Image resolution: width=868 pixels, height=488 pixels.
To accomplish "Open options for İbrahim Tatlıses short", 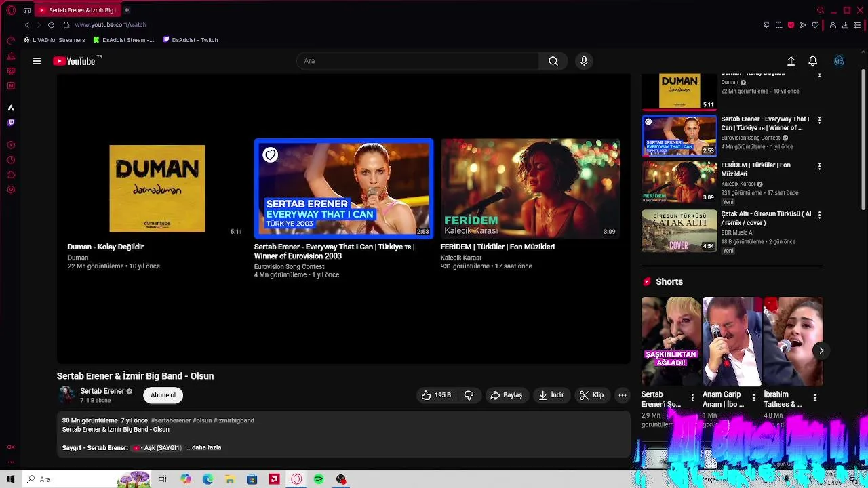I will point(814,398).
